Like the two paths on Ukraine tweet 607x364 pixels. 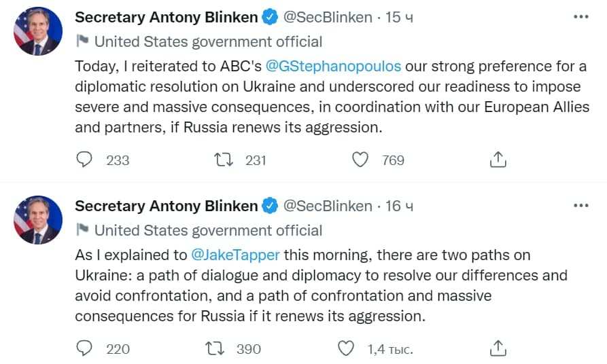pos(347,348)
